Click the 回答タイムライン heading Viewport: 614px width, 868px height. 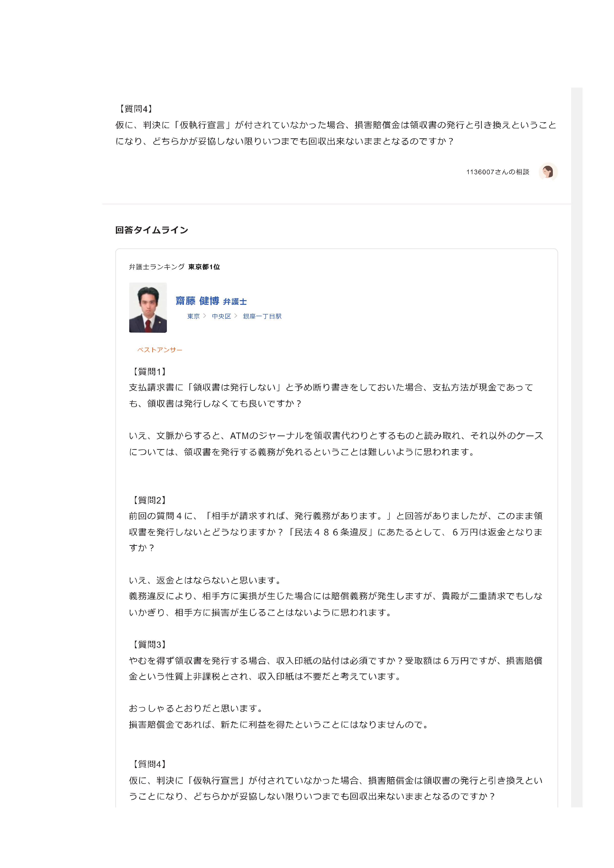pyautogui.click(x=152, y=230)
